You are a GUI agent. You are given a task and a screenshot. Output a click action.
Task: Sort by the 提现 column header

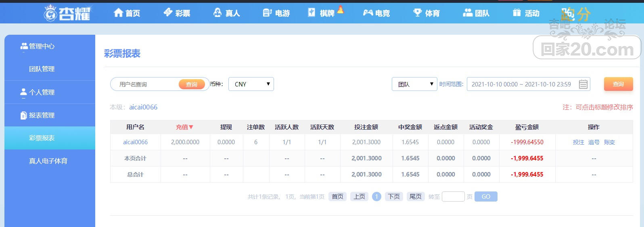(x=226, y=127)
